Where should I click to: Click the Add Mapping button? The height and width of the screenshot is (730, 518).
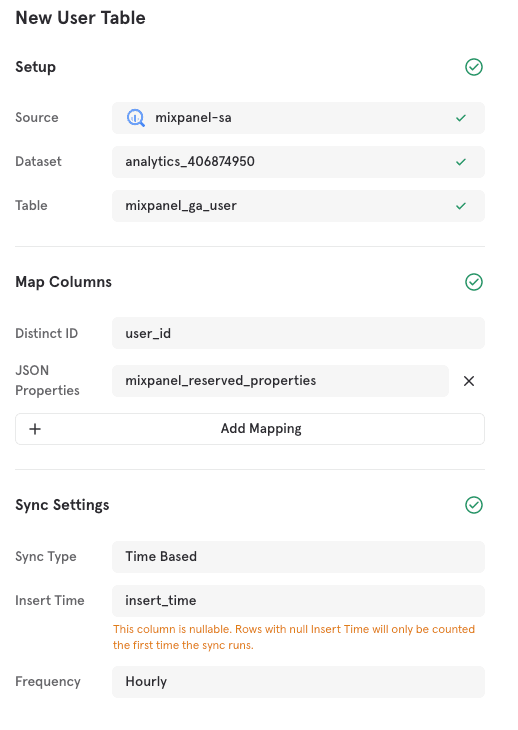(x=250, y=429)
